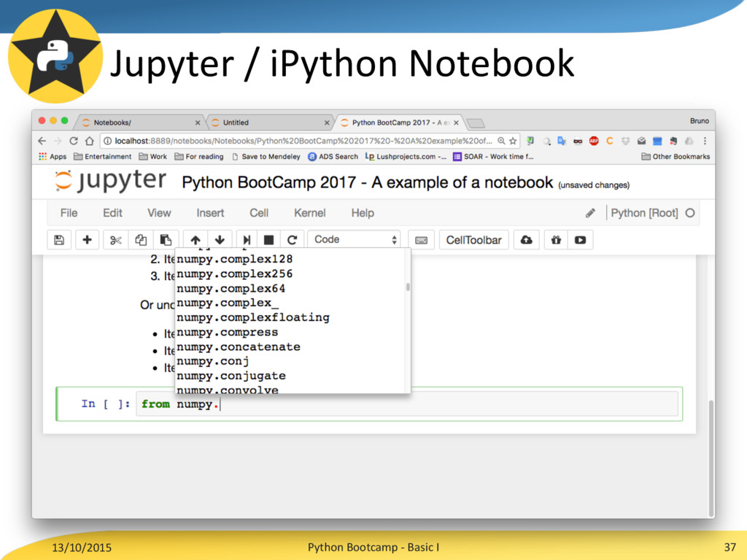Open the command palette keyboard icon
The image size is (747, 560).
(421, 240)
